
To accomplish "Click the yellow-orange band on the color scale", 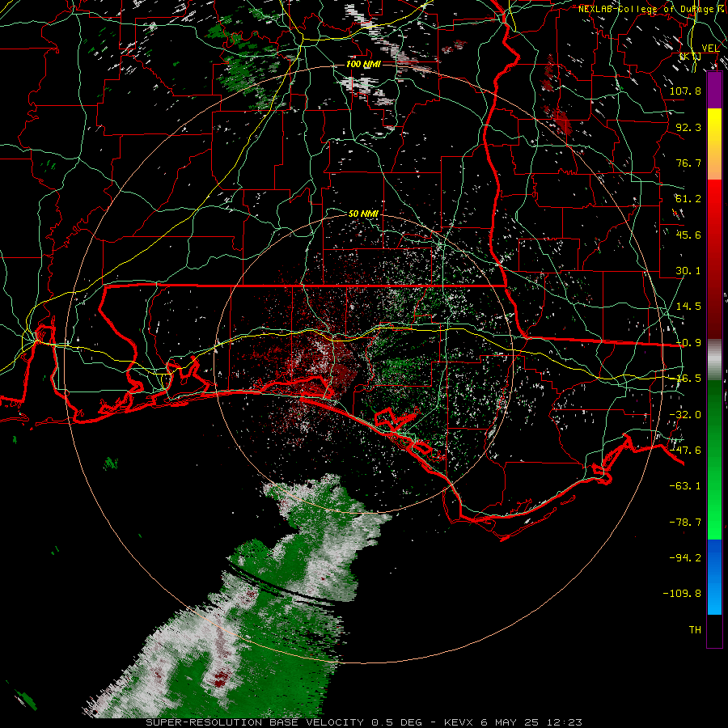I will (x=714, y=144).
